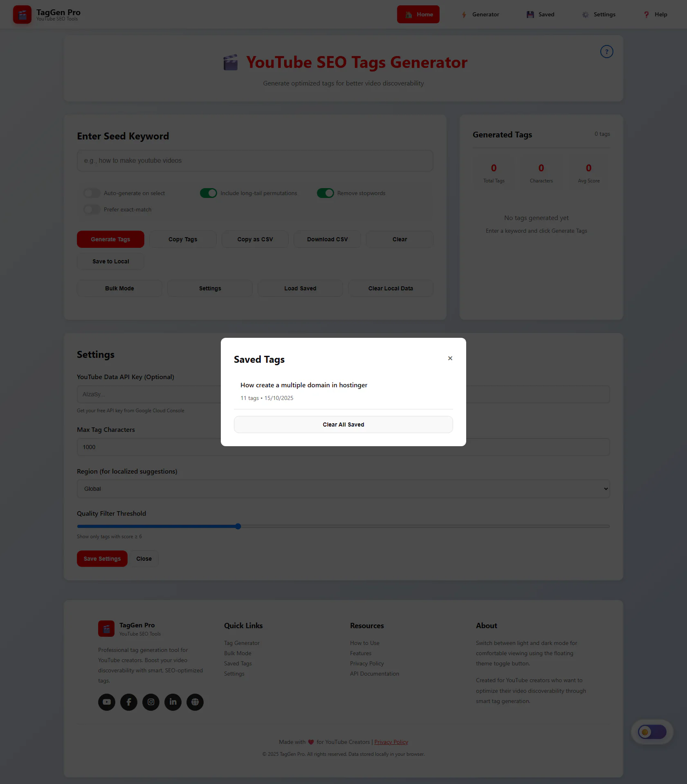Open the LinkedIn social icon

point(173,702)
